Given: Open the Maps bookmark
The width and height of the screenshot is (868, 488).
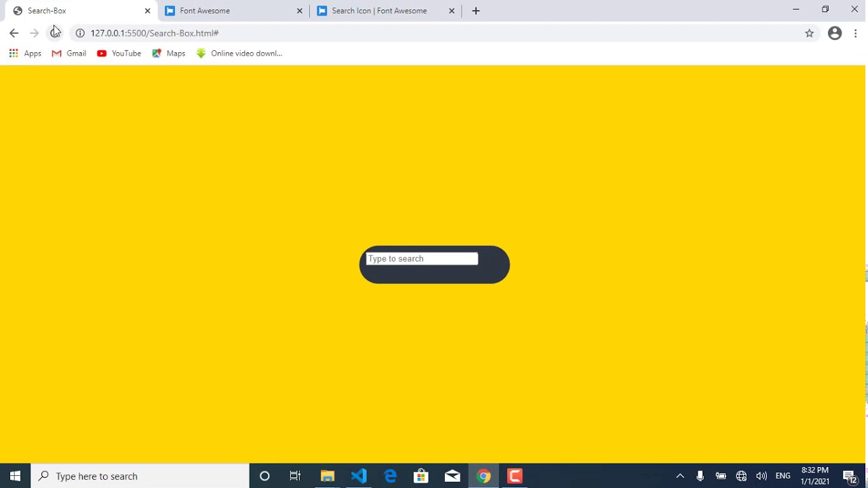Looking at the screenshot, I should pyautogui.click(x=169, y=54).
